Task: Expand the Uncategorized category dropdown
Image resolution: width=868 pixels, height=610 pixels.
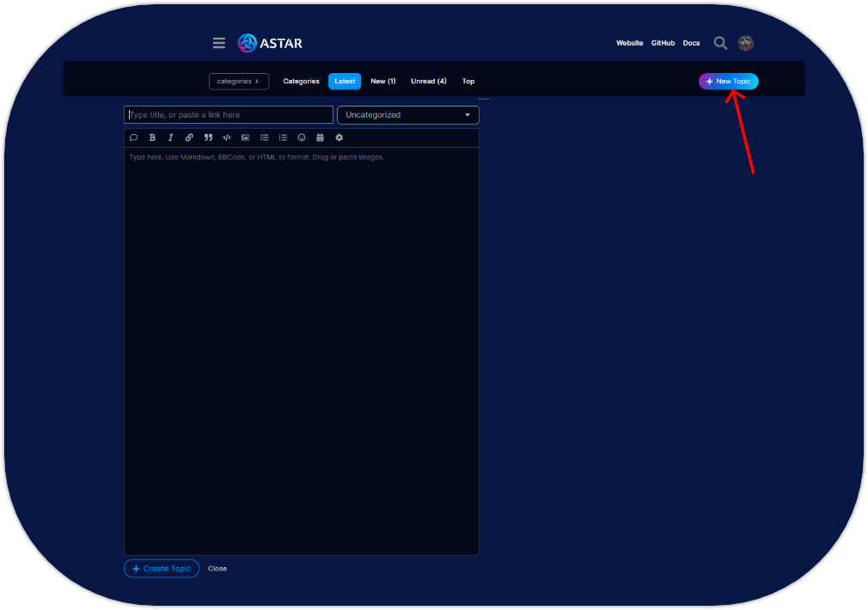Action: [x=407, y=115]
